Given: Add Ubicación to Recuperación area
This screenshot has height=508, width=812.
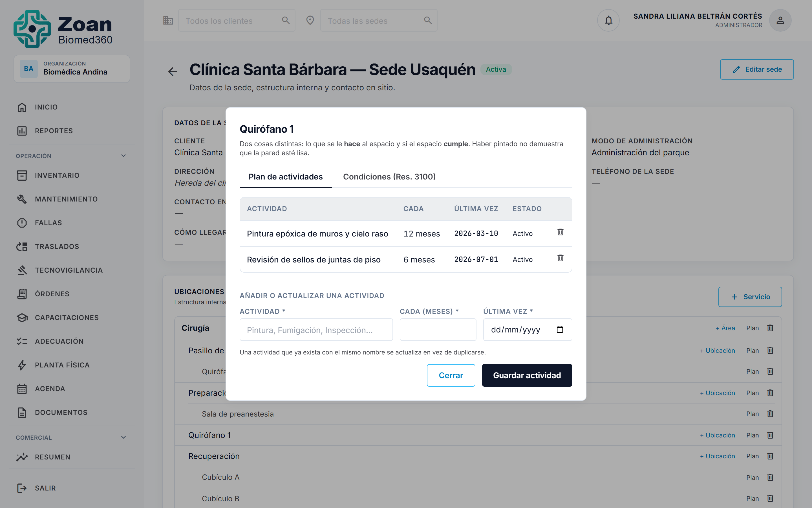Looking at the screenshot, I should (x=717, y=456).
